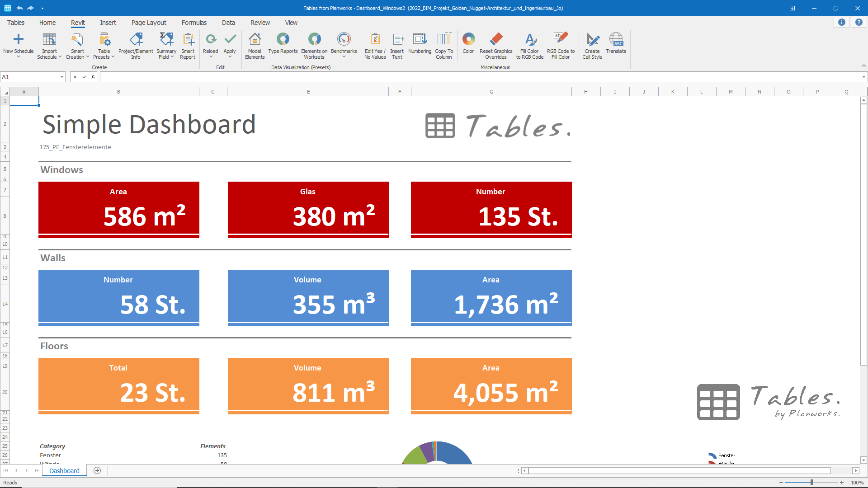Screen dimensions: 868x488
Task: Click the New Schedule icon
Action: (18, 39)
